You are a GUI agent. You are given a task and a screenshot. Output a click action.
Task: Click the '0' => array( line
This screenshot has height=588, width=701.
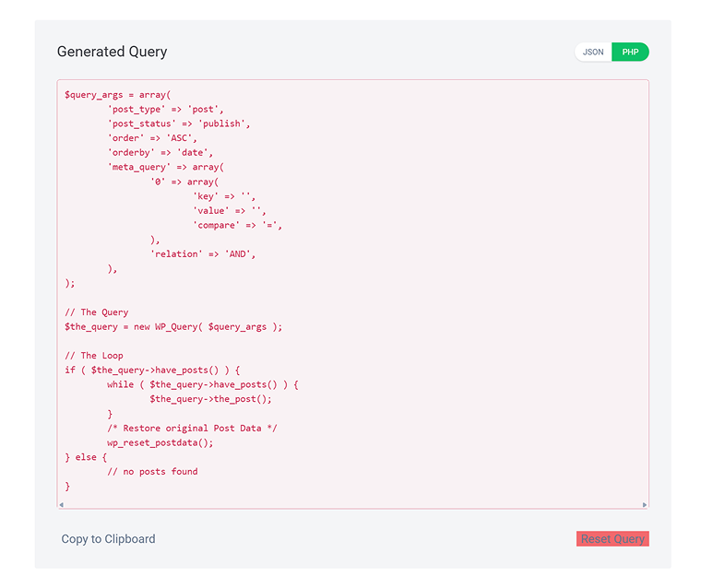coord(184,182)
